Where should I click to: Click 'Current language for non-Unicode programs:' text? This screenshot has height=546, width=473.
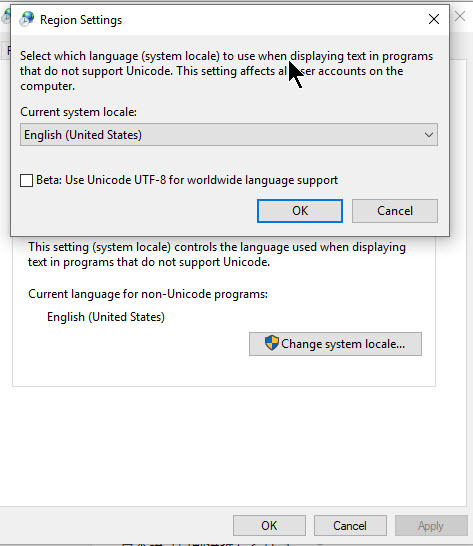click(x=148, y=294)
